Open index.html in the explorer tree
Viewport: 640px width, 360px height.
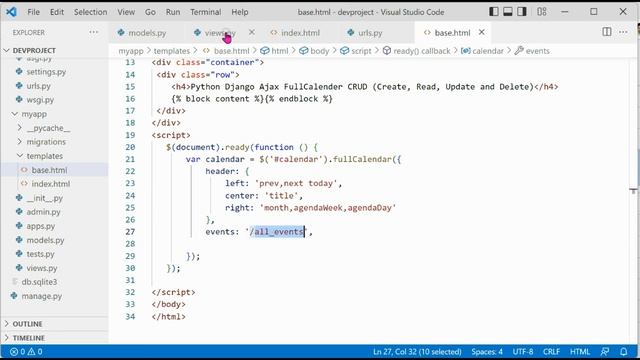click(51, 184)
